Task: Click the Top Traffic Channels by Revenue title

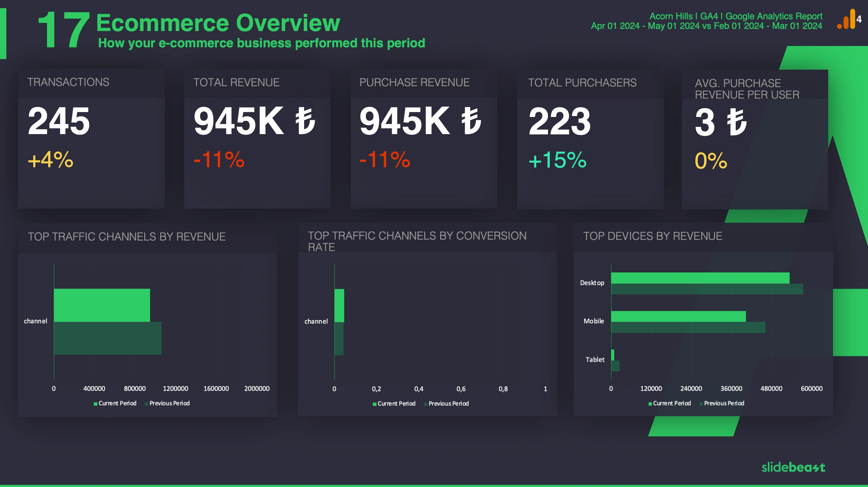Action: (127, 237)
